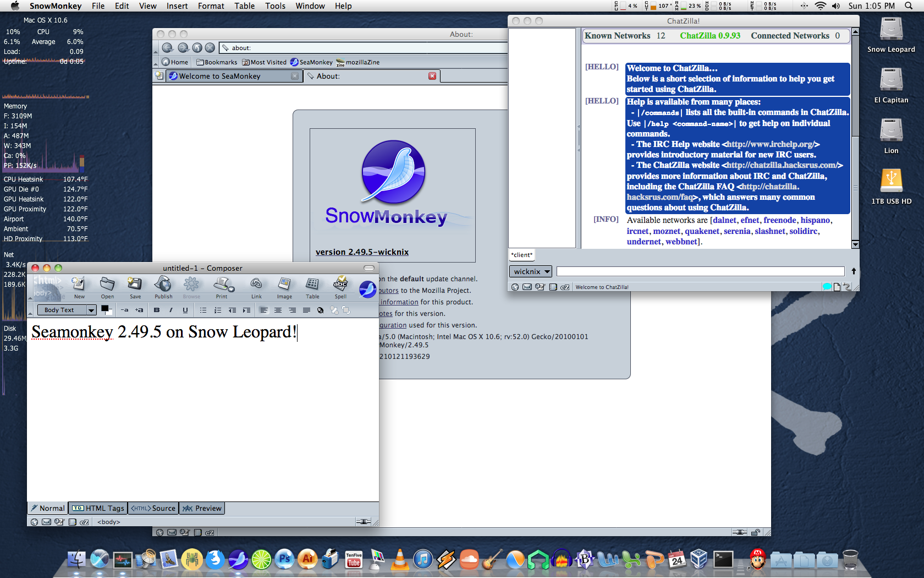Switch to the HTML Tags view tab
The width and height of the screenshot is (924, 578).
(x=98, y=508)
